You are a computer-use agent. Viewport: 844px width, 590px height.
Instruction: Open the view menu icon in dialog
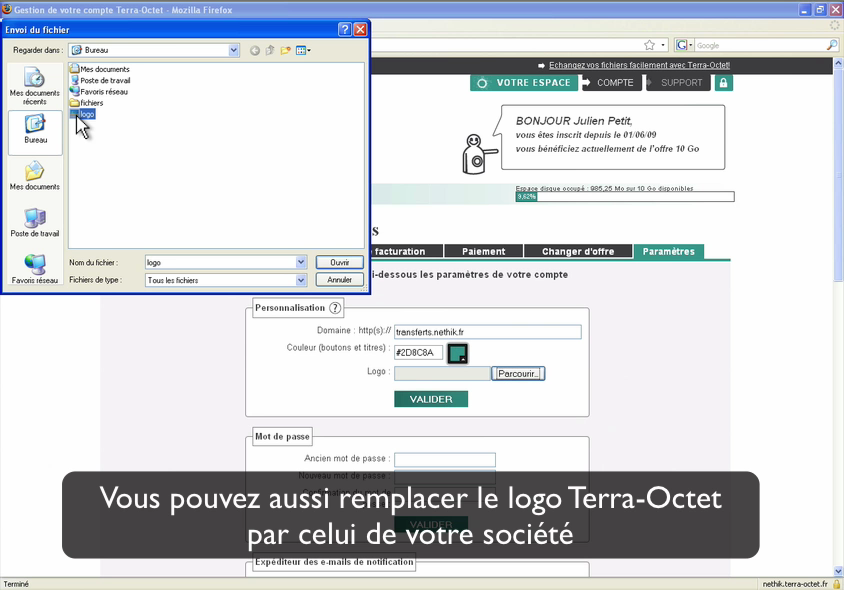(303, 51)
